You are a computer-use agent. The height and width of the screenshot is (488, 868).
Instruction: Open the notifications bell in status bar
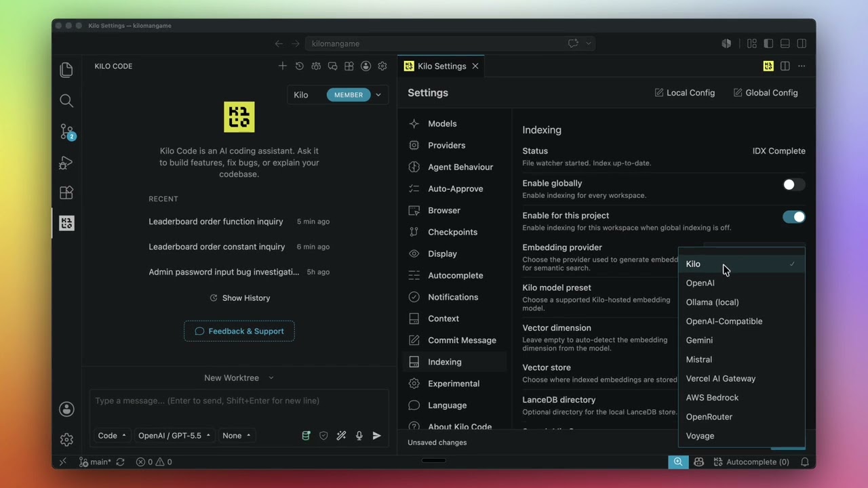(x=805, y=462)
